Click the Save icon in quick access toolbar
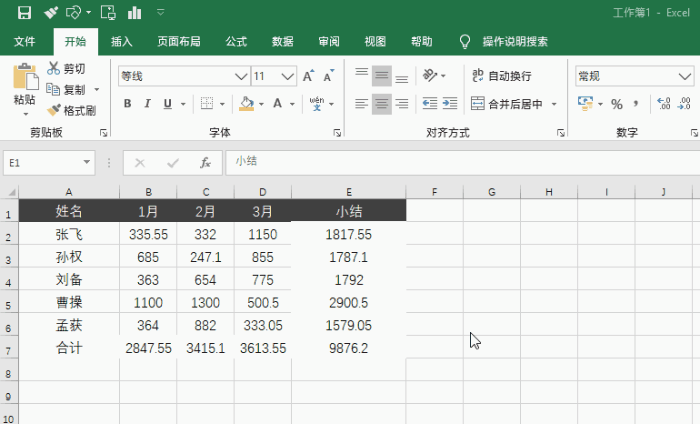The width and height of the screenshot is (700, 424). click(x=24, y=12)
